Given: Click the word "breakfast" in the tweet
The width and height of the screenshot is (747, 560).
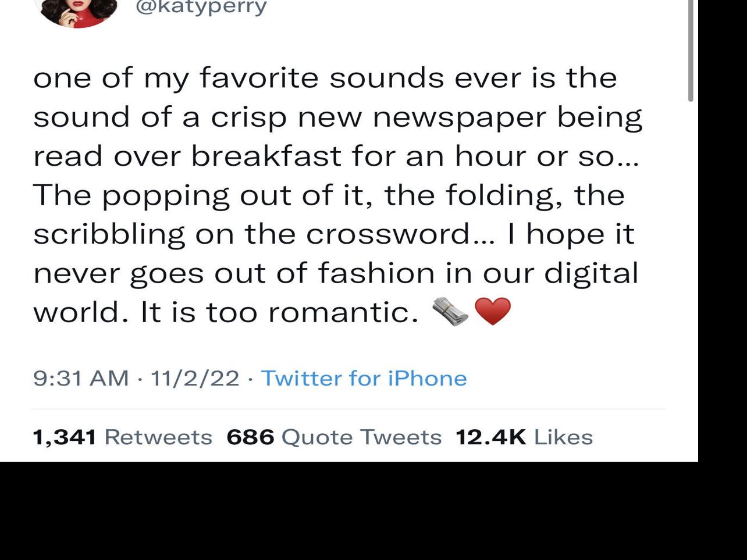Looking at the screenshot, I should coord(266,156).
